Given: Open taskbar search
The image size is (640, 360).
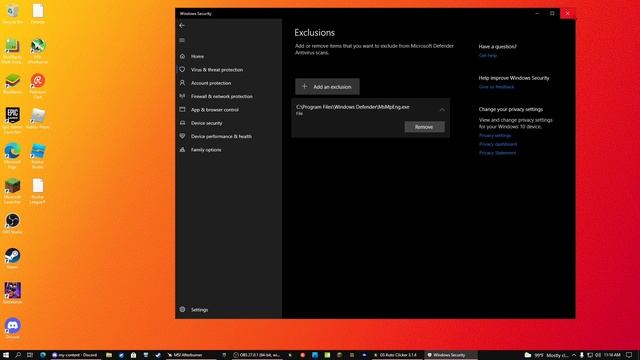Looking at the screenshot, I should tap(18, 355).
